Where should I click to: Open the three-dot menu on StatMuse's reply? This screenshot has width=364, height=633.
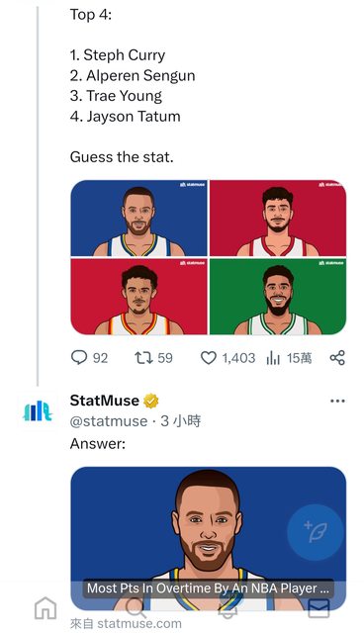tap(337, 401)
